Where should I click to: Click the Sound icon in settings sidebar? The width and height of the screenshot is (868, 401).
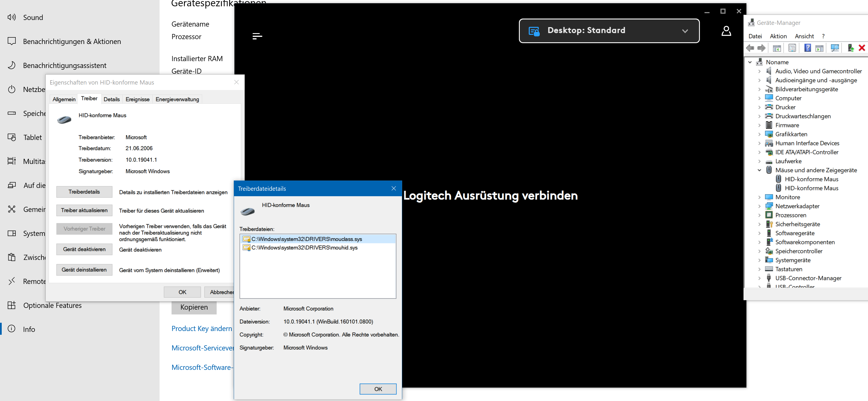pos(12,17)
